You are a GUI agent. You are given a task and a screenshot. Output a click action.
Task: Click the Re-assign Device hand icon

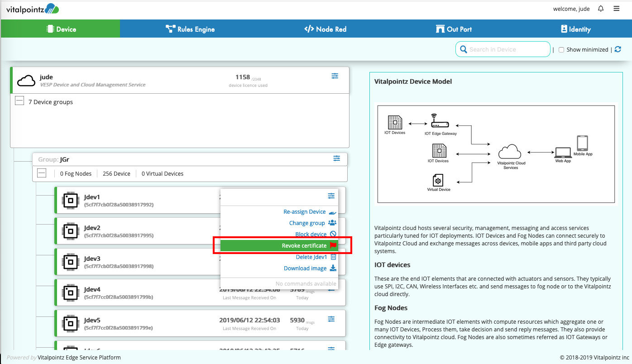333,212
